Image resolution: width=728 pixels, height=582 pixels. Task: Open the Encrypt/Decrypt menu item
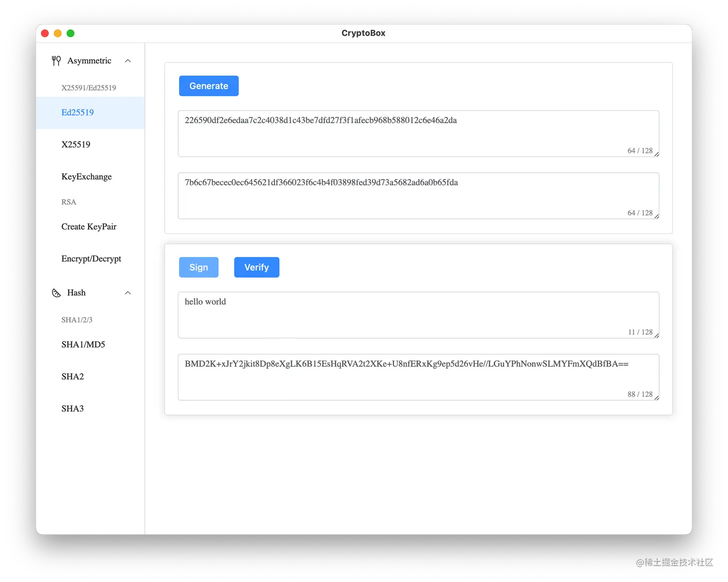point(91,259)
